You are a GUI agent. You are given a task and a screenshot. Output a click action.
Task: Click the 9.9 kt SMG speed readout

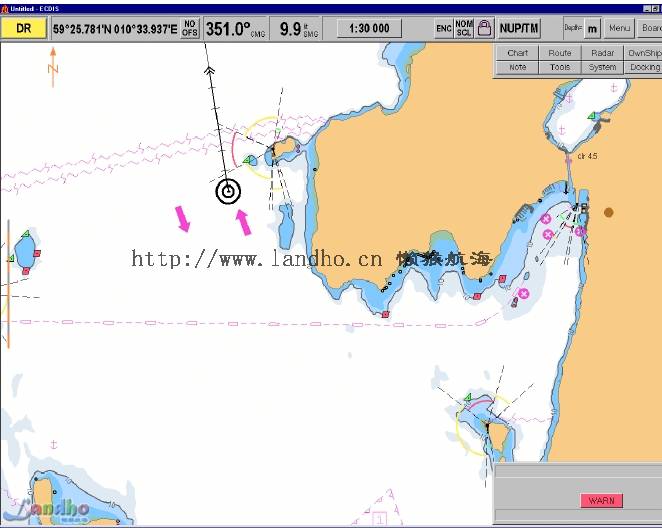pyautogui.click(x=298, y=29)
